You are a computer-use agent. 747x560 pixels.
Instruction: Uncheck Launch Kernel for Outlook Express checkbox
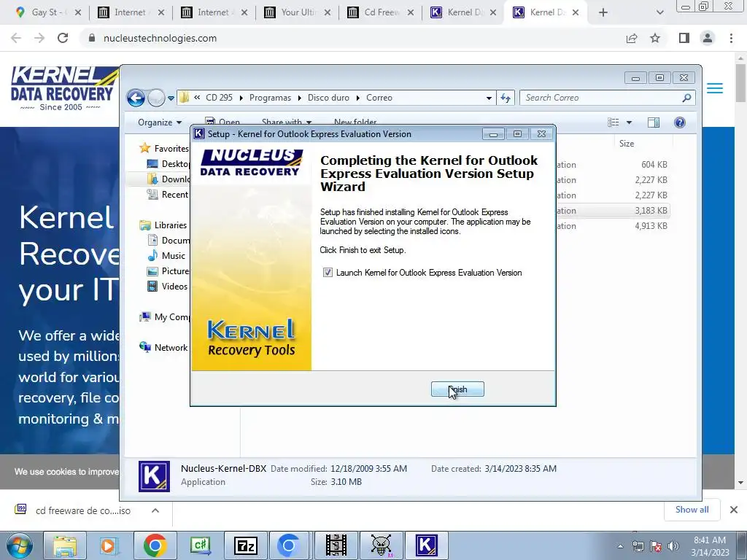coord(328,273)
